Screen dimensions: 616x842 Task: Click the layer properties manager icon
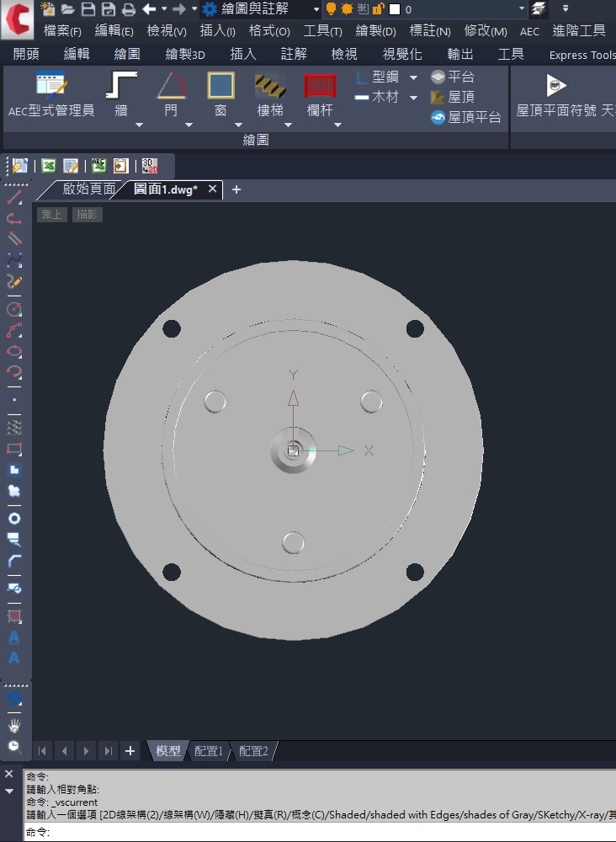tap(539, 9)
